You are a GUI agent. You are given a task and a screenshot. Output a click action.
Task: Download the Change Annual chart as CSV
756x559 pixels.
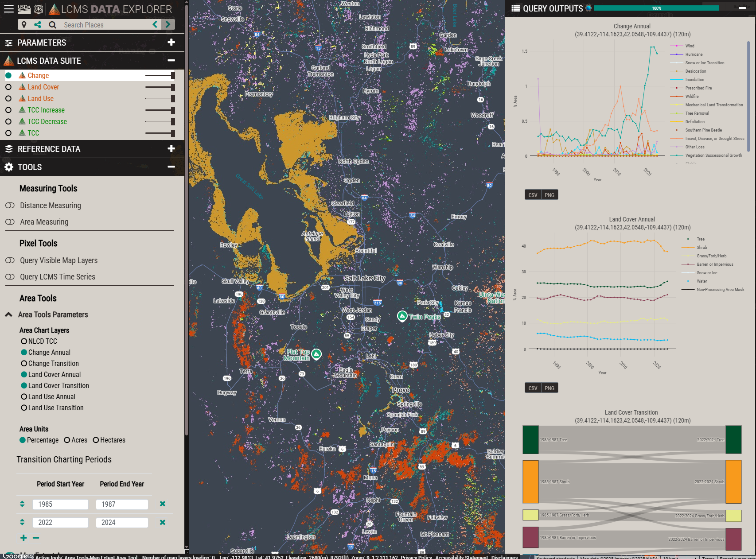click(533, 194)
